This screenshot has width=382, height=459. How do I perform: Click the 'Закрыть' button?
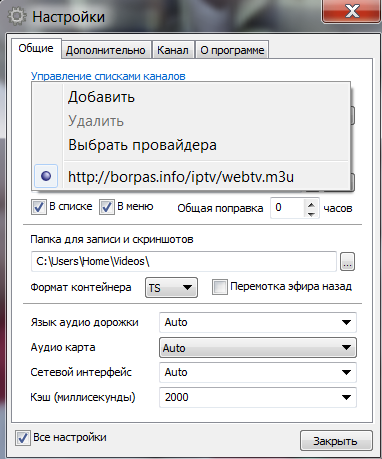coord(336,441)
